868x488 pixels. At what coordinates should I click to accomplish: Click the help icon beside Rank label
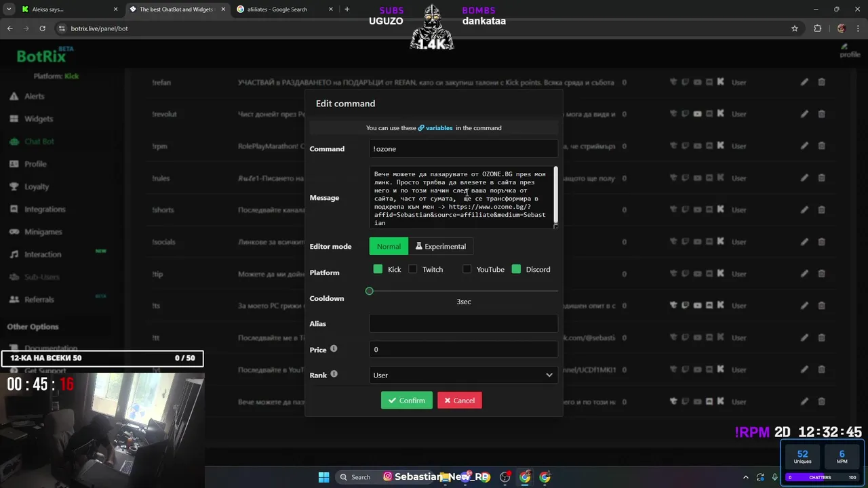[334, 373]
